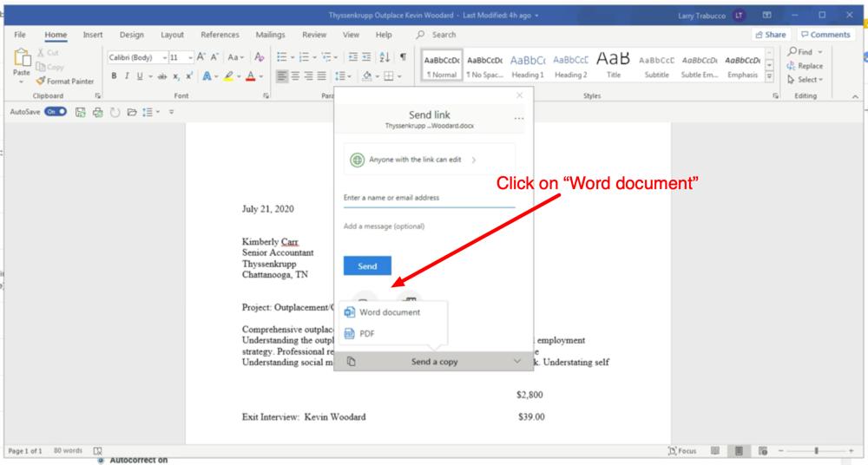This screenshot has width=868, height=465.
Task: Open the Comments button
Action: [x=825, y=35]
